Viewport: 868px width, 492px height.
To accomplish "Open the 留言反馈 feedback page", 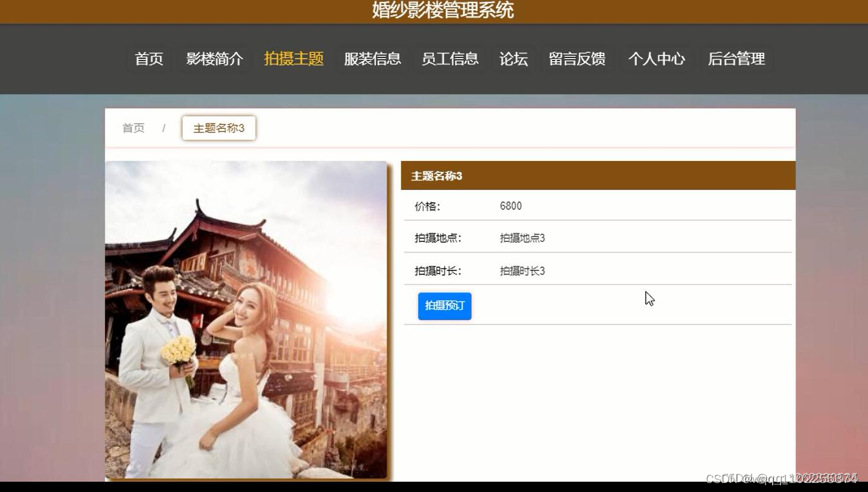I will [577, 59].
